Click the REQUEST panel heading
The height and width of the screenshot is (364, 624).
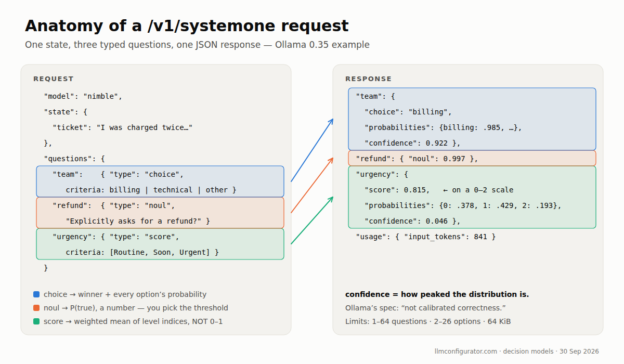pos(54,79)
